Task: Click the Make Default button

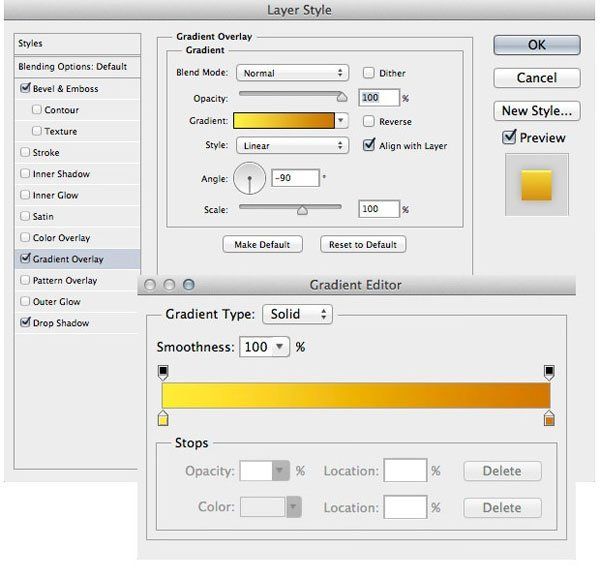Action: click(262, 244)
